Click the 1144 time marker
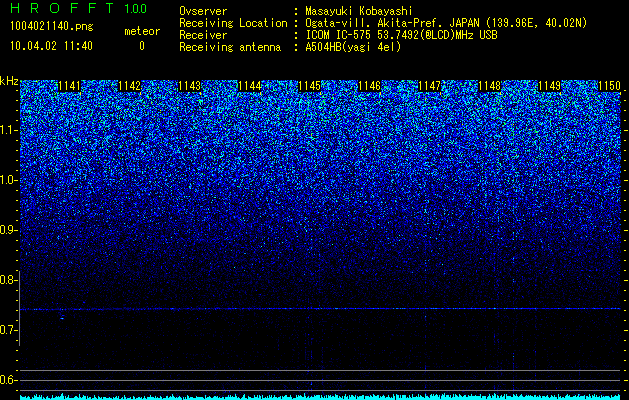Viewport: 629px width, 400px height. click(250, 86)
